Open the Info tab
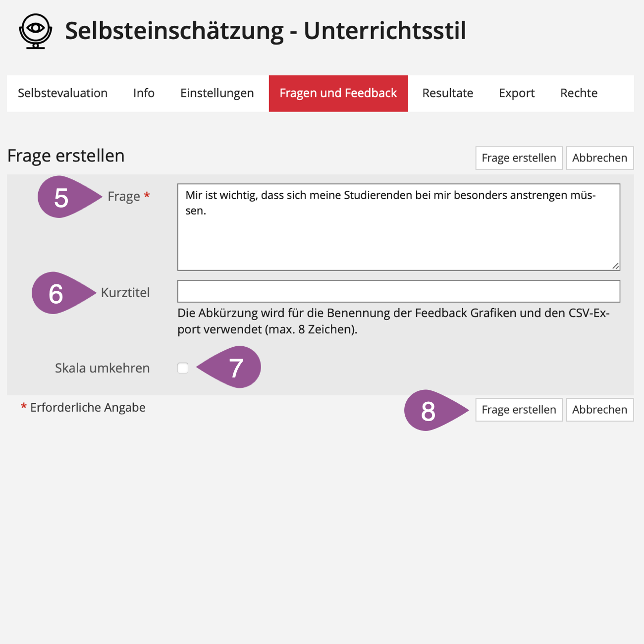Image resolution: width=644 pixels, height=644 pixels. (x=144, y=93)
